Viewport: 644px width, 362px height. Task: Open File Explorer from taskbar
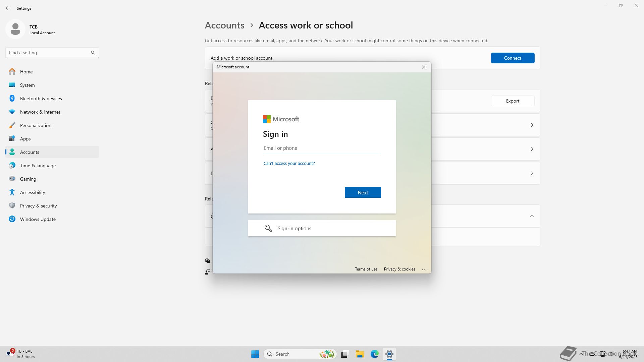[360, 354]
